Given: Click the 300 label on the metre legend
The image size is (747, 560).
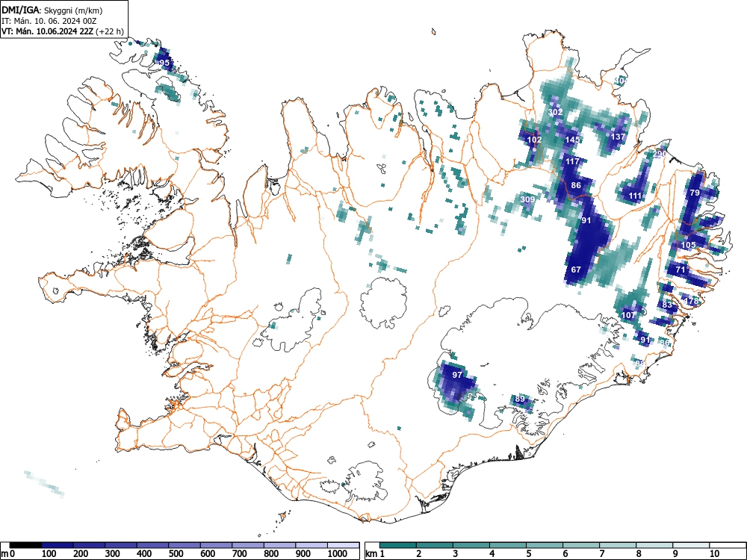Looking at the screenshot, I should (112, 554).
